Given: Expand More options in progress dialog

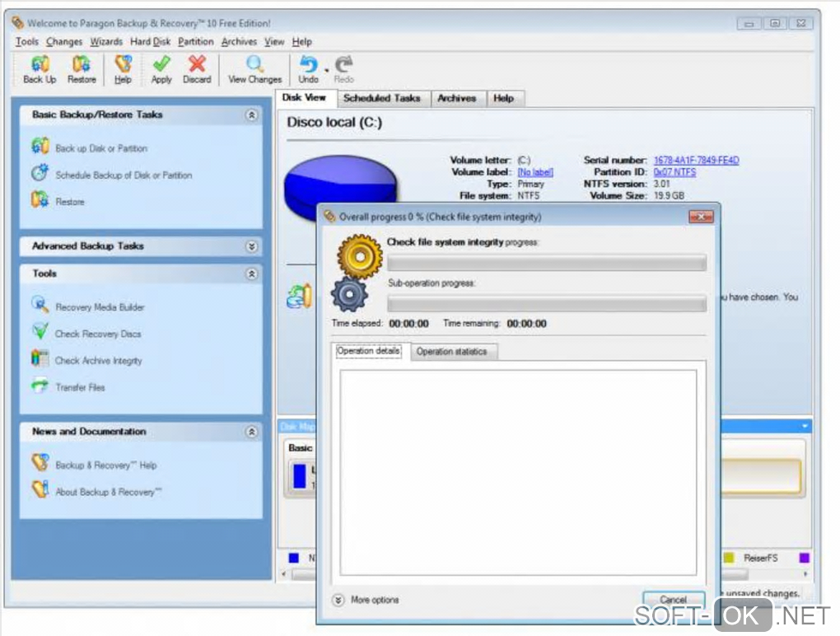Looking at the screenshot, I should point(338,600).
